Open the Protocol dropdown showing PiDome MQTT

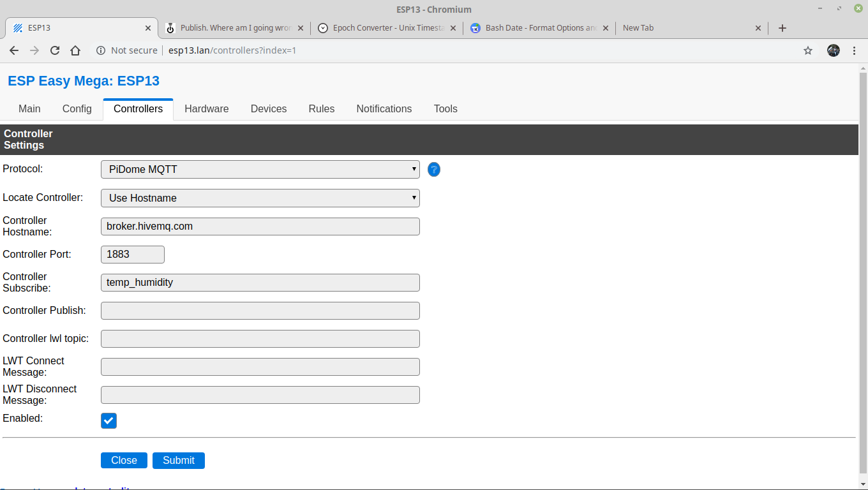pos(260,170)
